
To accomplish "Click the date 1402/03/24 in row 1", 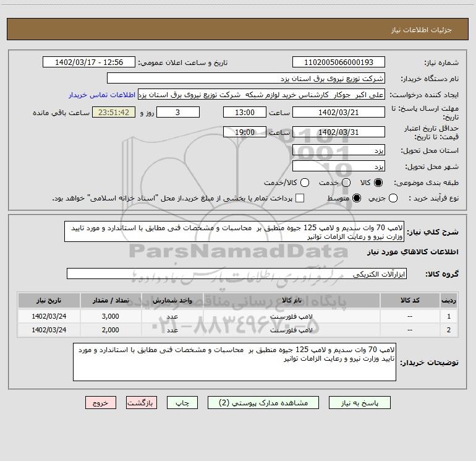I will click(x=49, y=316).
